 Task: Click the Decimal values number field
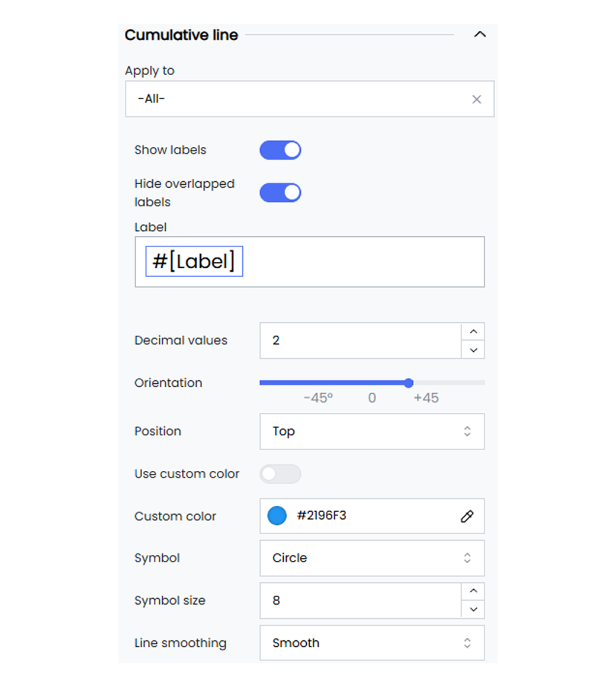pyautogui.click(x=360, y=341)
